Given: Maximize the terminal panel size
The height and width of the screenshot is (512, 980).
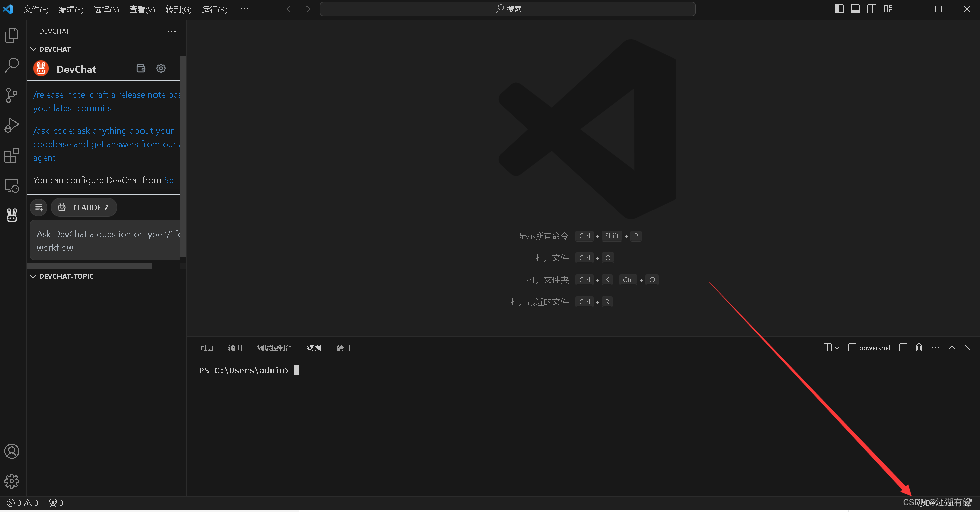Looking at the screenshot, I should tap(952, 347).
